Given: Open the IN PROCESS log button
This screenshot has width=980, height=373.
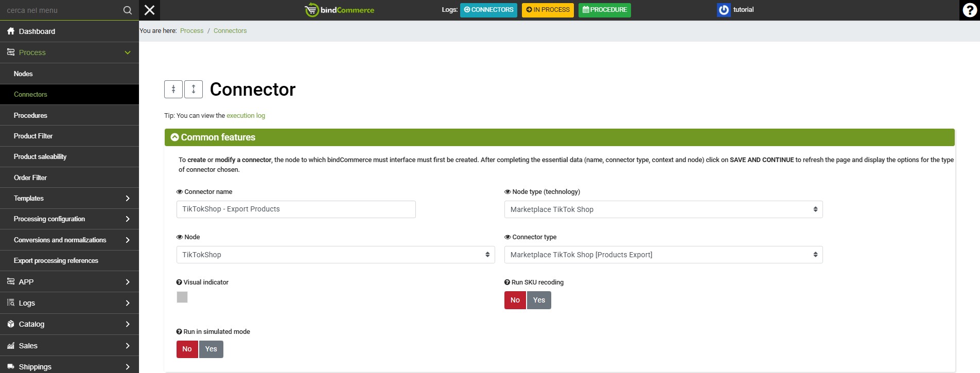Looking at the screenshot, I should [x=548, y=10].
